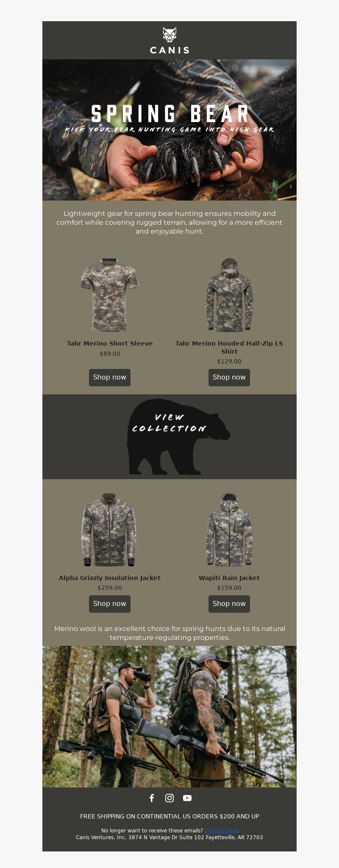Click Shop now under Tahr Merino Hooded Half-Zip
The width and height of the screenshot is (339, 868).
(229, 377)
